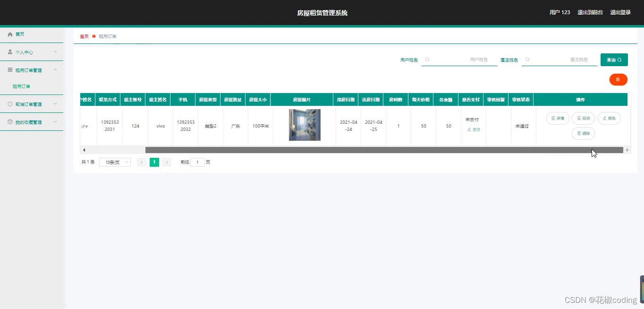Click the 房屋地址 column header
Screen dimensions: 644x309
click(x=233, y=100)
